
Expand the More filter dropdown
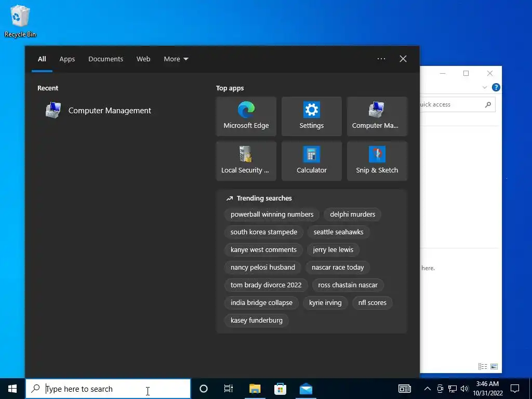[x=176, y=59]
